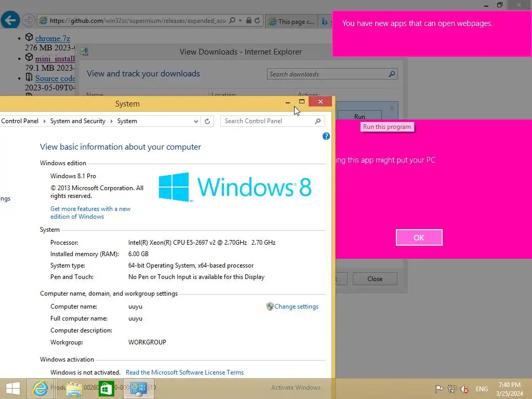Screen dimensions: 532x399
Task: Select the 'Windows 8.1 Pro' edition text
Action: [x=73, y=176]
